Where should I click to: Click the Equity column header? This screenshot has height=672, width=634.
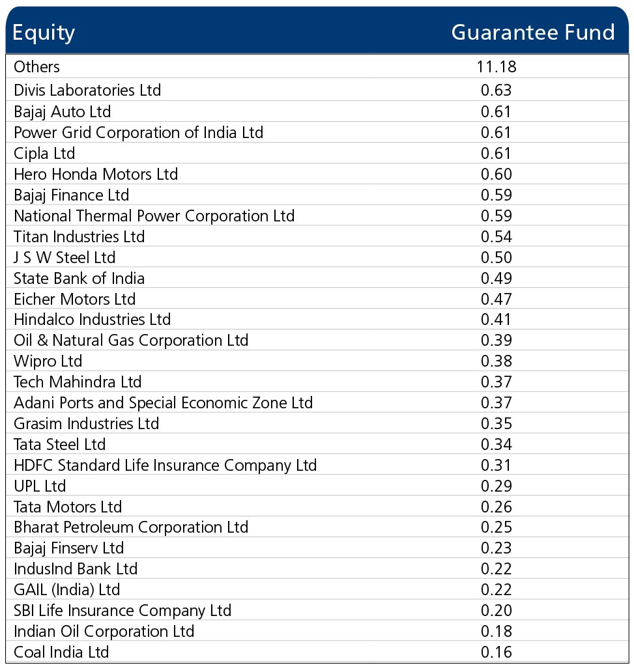tap(44, 33)
